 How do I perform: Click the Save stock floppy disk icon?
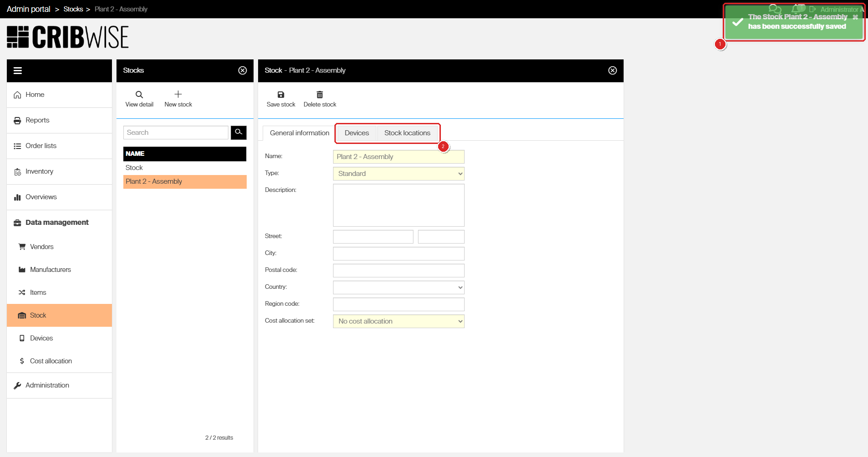281,95
